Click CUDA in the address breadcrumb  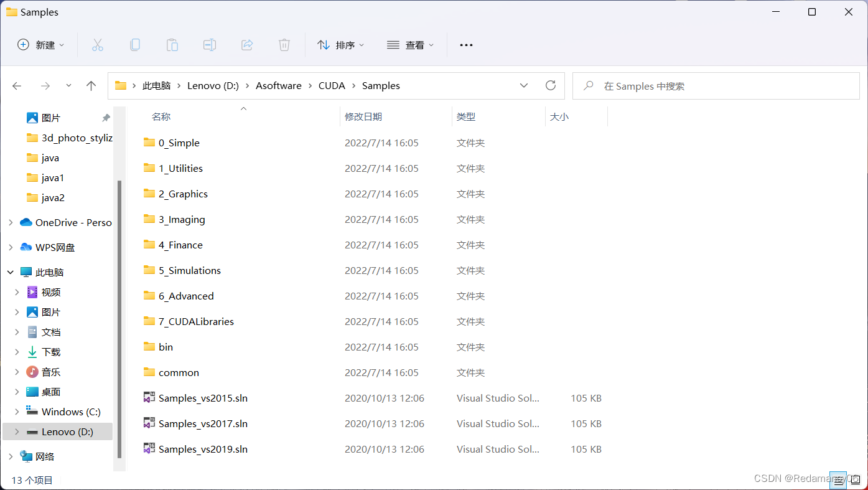(332, 86)
